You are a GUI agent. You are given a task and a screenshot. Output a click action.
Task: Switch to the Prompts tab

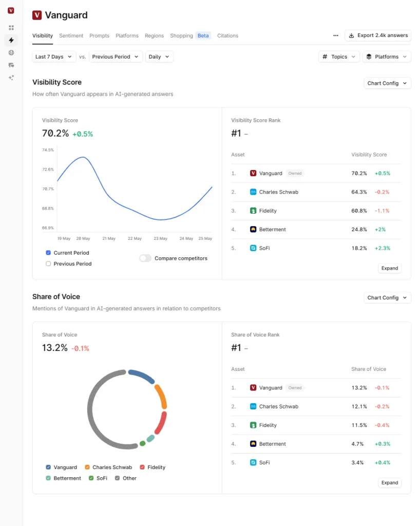point(99,35)
